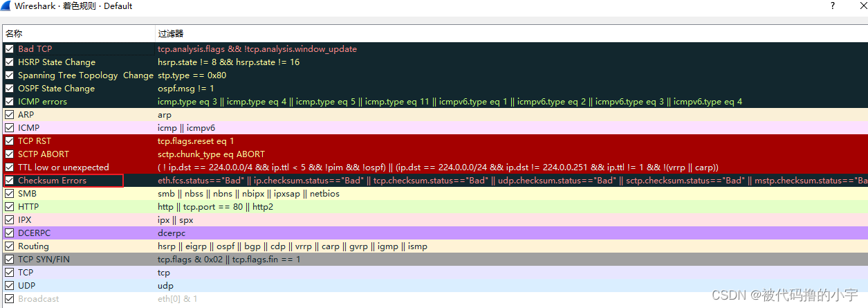Click the ipx || spx filter

point(176,220)
